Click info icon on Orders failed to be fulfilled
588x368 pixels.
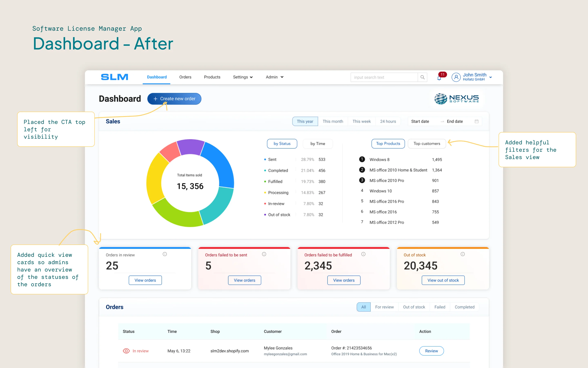coord(363,254)
